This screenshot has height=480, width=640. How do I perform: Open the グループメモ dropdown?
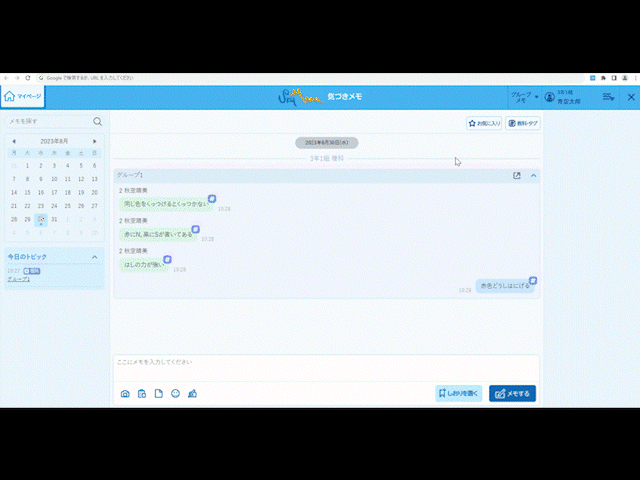[524, 97]
